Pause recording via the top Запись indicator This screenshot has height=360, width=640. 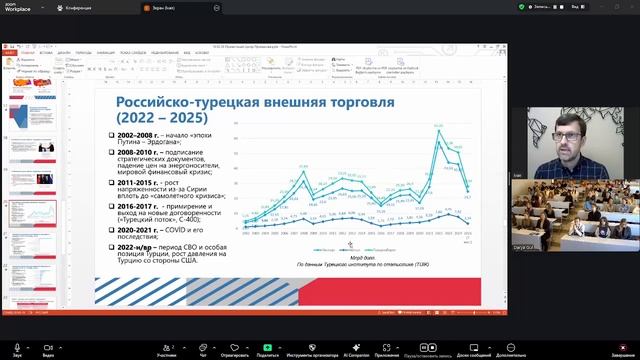555,7
